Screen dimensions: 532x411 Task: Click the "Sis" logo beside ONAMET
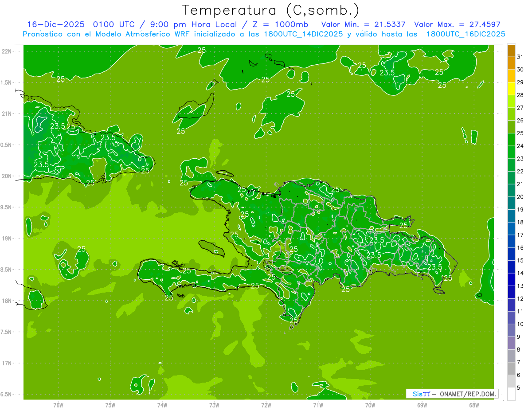[419, 394]
